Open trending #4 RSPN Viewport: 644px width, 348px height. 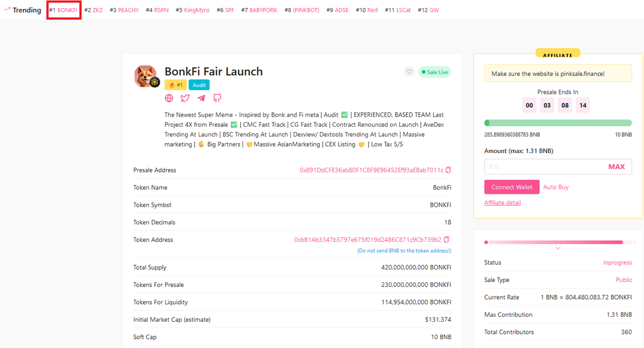(x=157, y=10)
